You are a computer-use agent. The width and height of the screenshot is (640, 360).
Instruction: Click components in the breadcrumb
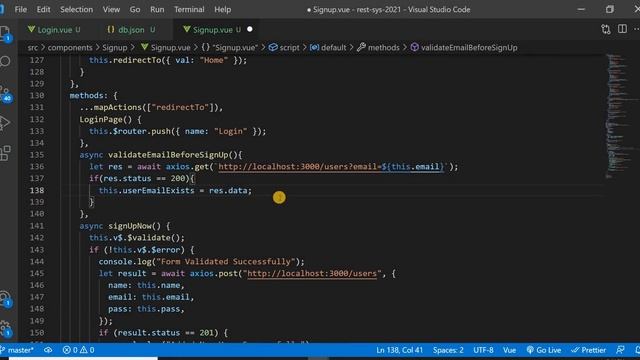coord(70,47)
